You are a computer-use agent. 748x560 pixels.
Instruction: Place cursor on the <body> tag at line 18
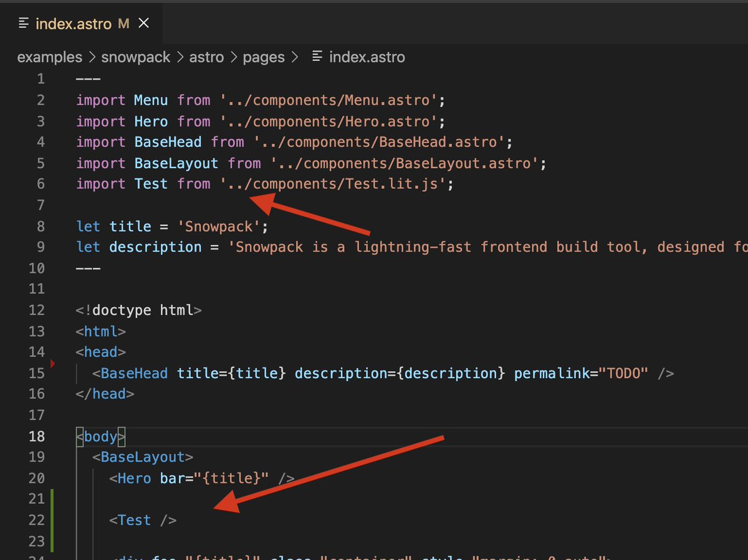click(100, 436)
